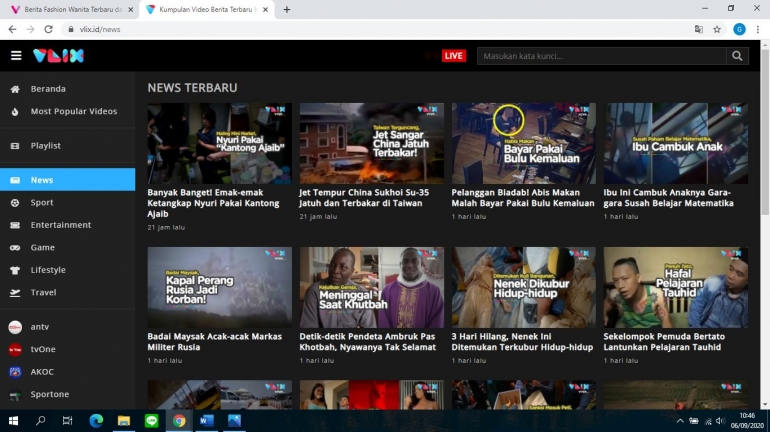Open link Badai Maysak Acak-acak Markas Militer
The height and width of the screenshot is (432, 770).
(x=215, y=342)
